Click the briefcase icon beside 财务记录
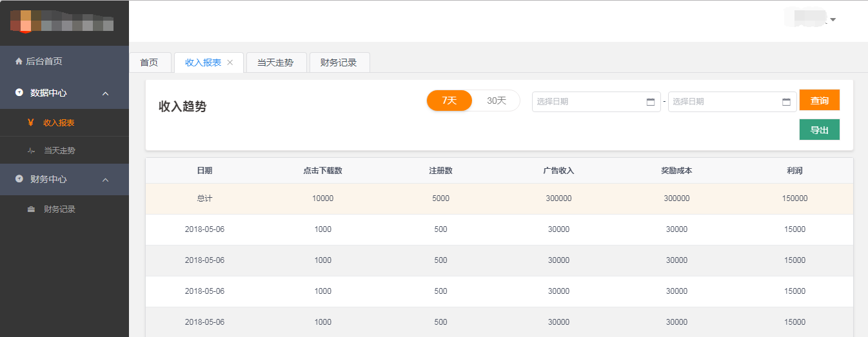The image size is (868, 337). [31, 209]
